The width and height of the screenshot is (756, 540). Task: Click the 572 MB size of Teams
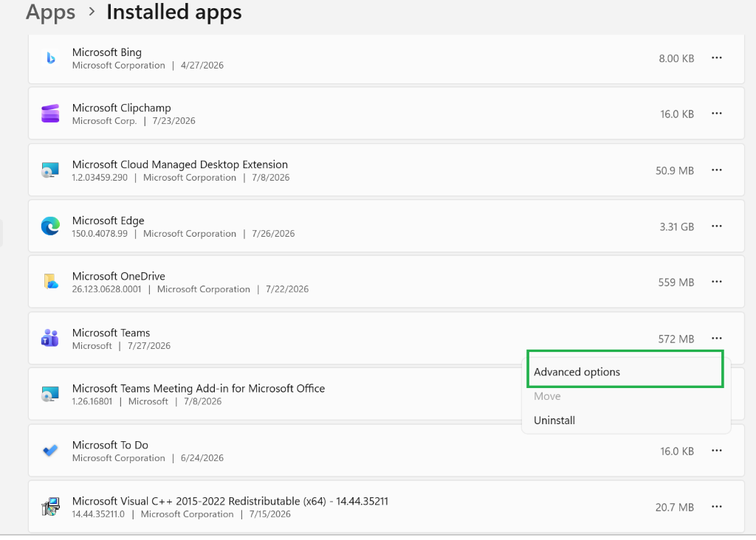pos(676,339)
